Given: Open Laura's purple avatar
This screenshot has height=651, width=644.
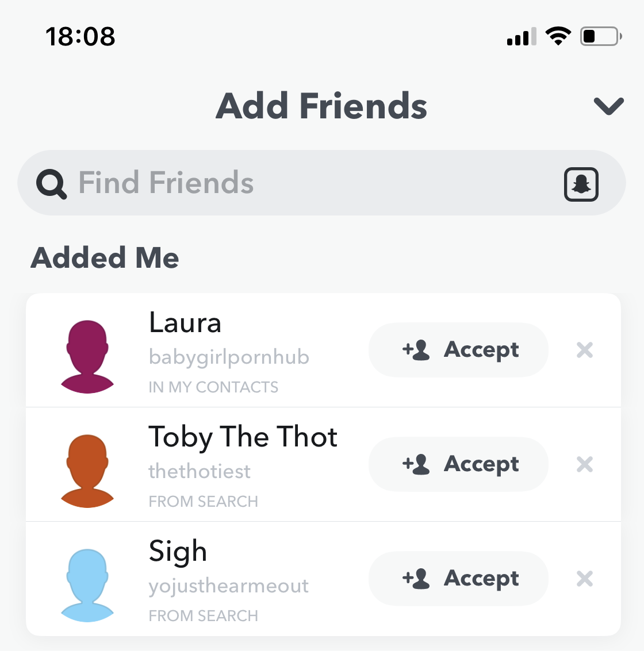Looking at the screenshot, I should pyautogui.click(x=87, y=356).
